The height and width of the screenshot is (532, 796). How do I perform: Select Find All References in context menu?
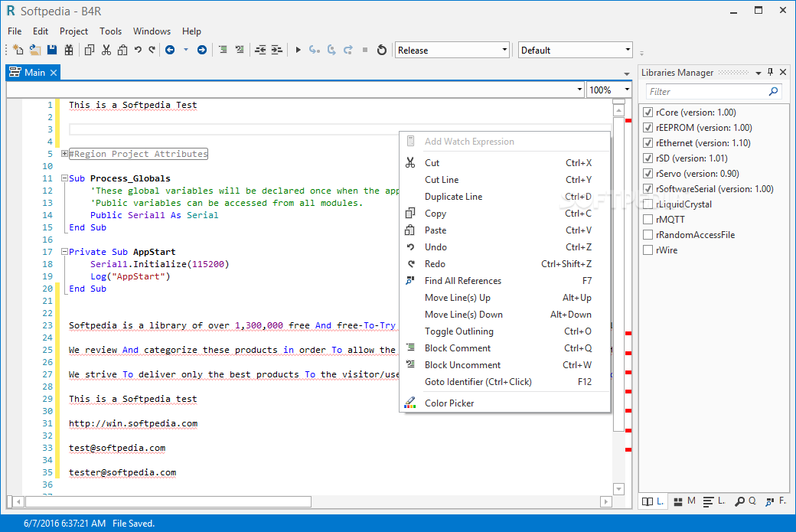pos(504,281)
